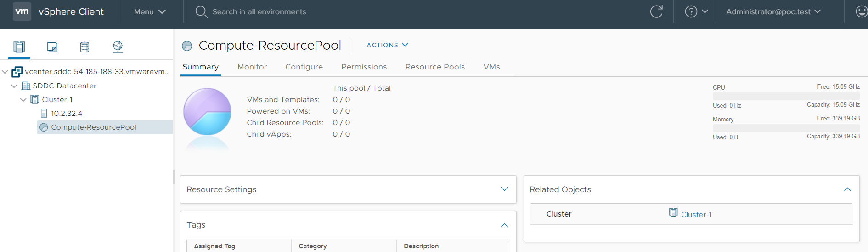Click the Category column header
This screenshot has height=252, width=868.
pyautogui.click(x=313, y=246)
